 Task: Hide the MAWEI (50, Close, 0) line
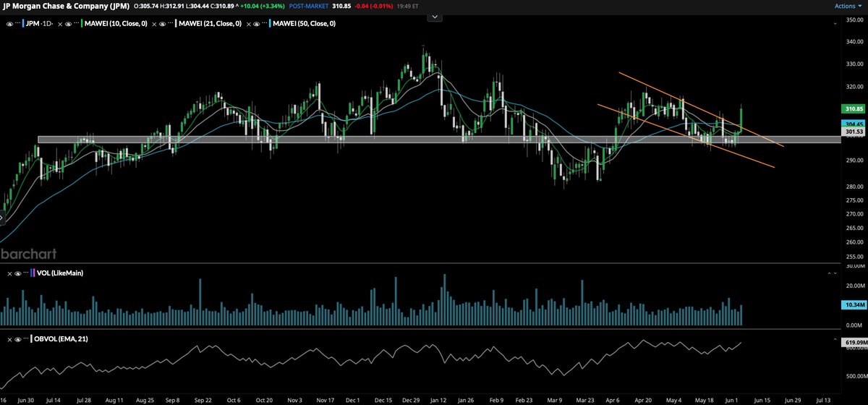pyautogui.click(x=257, y=24)
